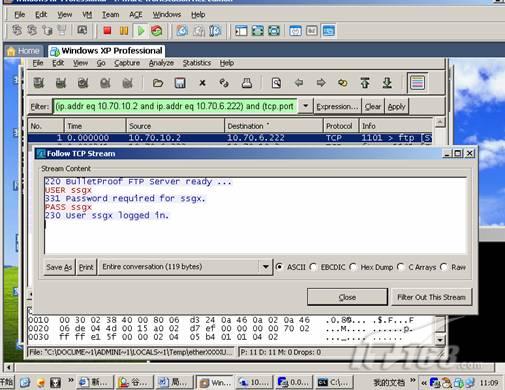Switch to the Home tab
Image resolution: width=505 pixels, height=390 pixels.
24,51
